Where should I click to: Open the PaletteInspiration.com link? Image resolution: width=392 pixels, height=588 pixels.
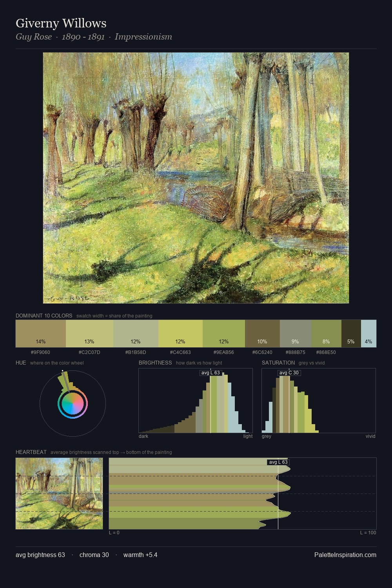[x=345, y=555]
